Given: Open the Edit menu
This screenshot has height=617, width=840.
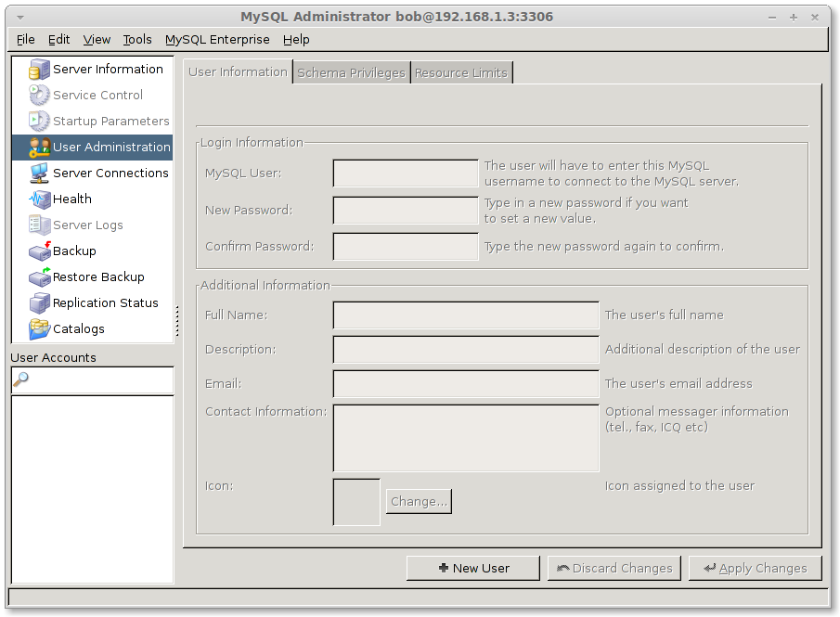Looking at the screenshot, I should coord(58,40).
